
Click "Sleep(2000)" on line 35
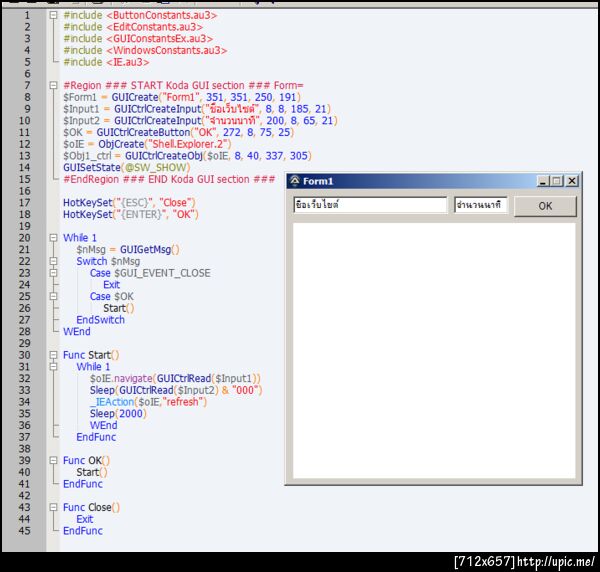118,414
